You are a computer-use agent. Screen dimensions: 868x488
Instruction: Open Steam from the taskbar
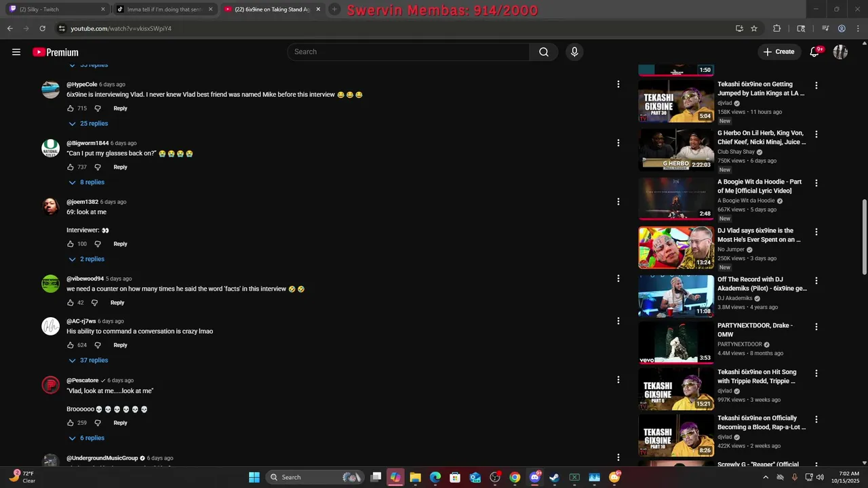(555, 477)
